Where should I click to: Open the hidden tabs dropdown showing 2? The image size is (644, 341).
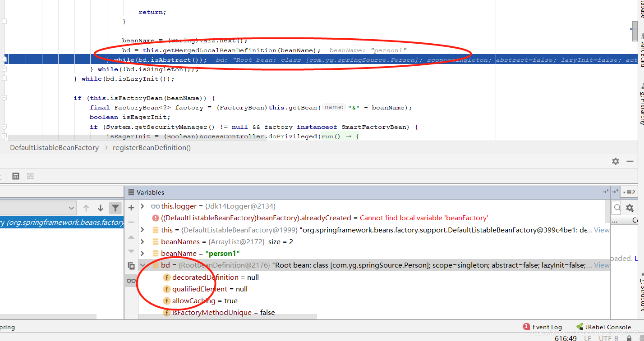[629, 192]
